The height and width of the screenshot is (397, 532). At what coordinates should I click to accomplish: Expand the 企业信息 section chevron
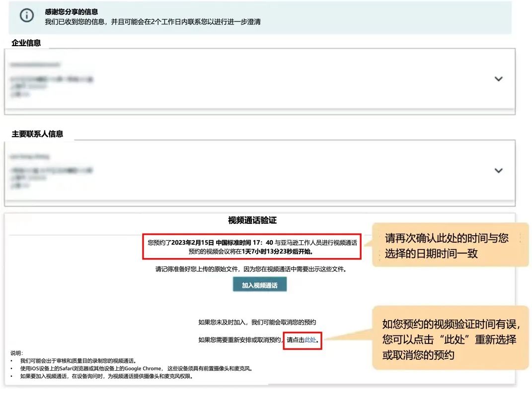pos(498,79)
